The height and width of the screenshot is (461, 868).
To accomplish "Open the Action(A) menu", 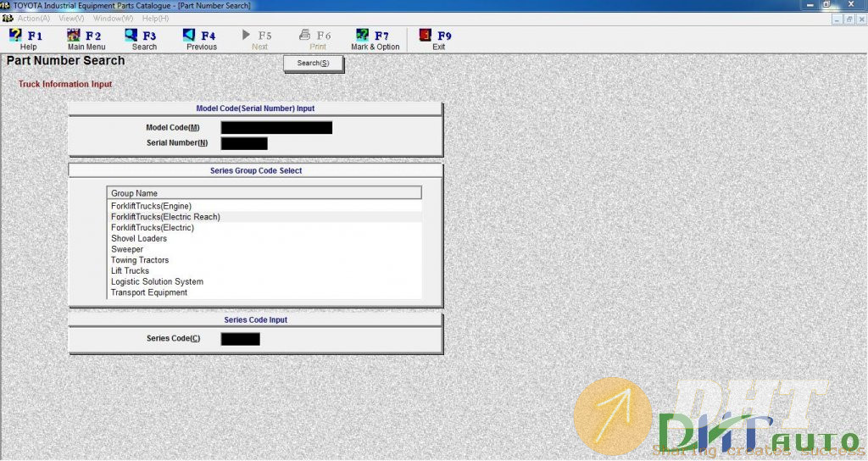I will (x=33, y=19).
